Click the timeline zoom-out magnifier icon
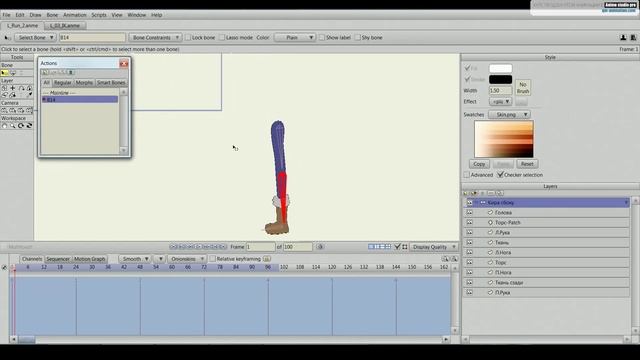Screen dimensions: 640x360 [x=454, y=259]
